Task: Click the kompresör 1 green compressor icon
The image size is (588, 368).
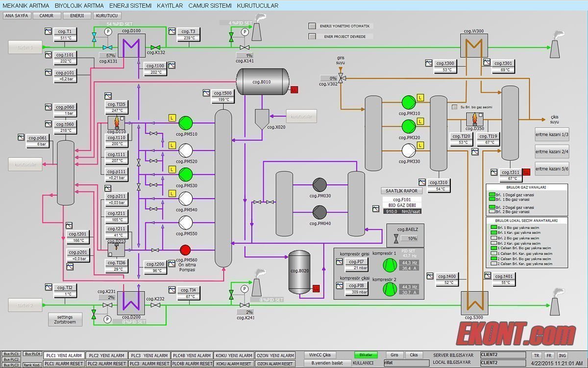Action: click(x=391, y=264)
